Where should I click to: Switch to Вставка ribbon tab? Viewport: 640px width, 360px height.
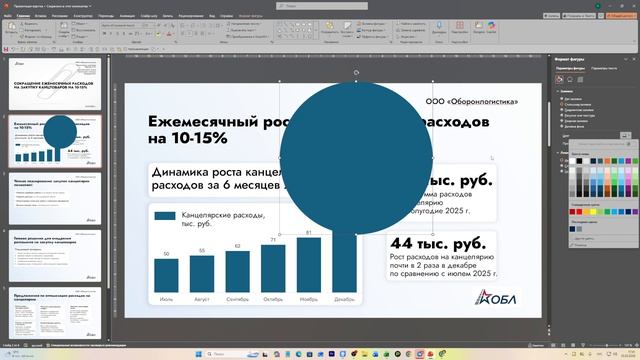[40, 16]
